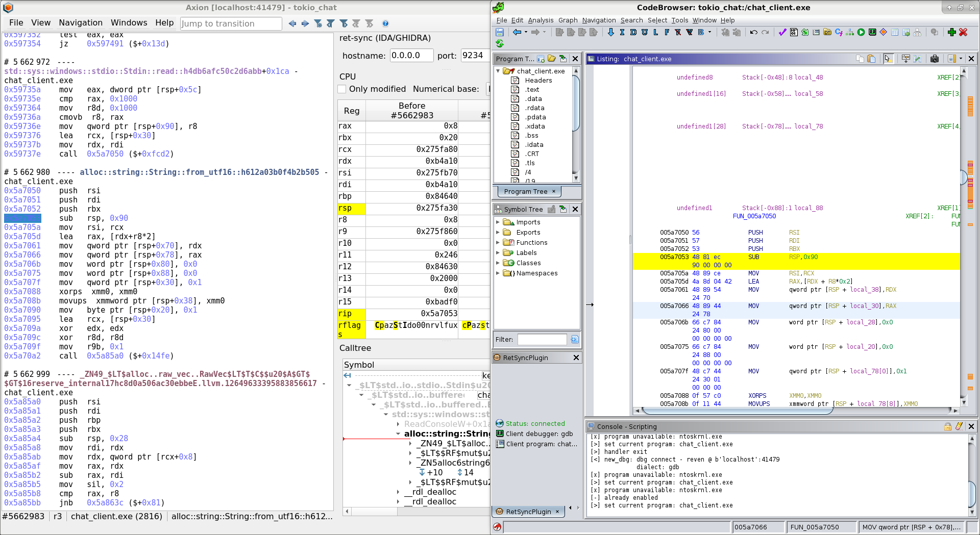Collapse the chat_client.exe node in Program Tree
The height and width of the screenshot is (535, 980).
coord(499,71)
